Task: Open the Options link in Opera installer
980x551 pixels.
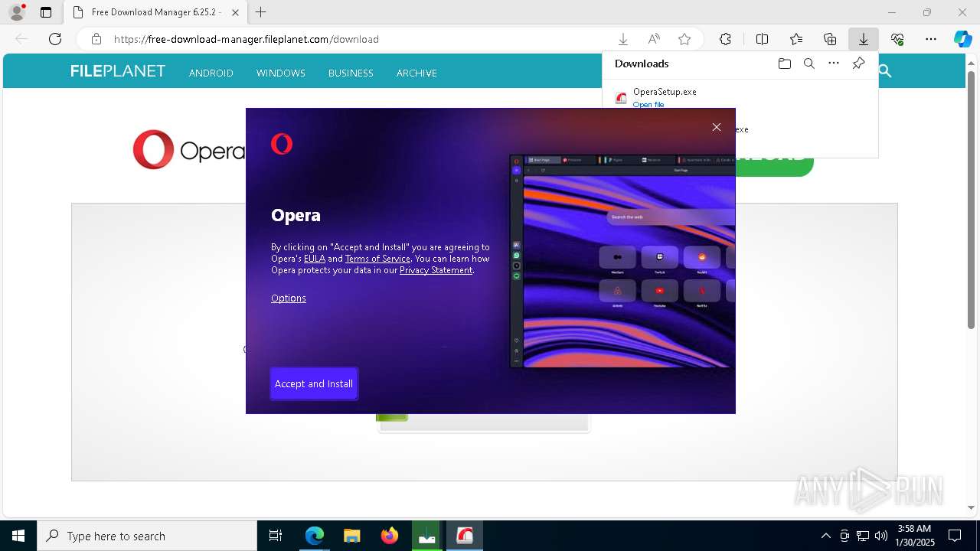Action: [289, 298]
